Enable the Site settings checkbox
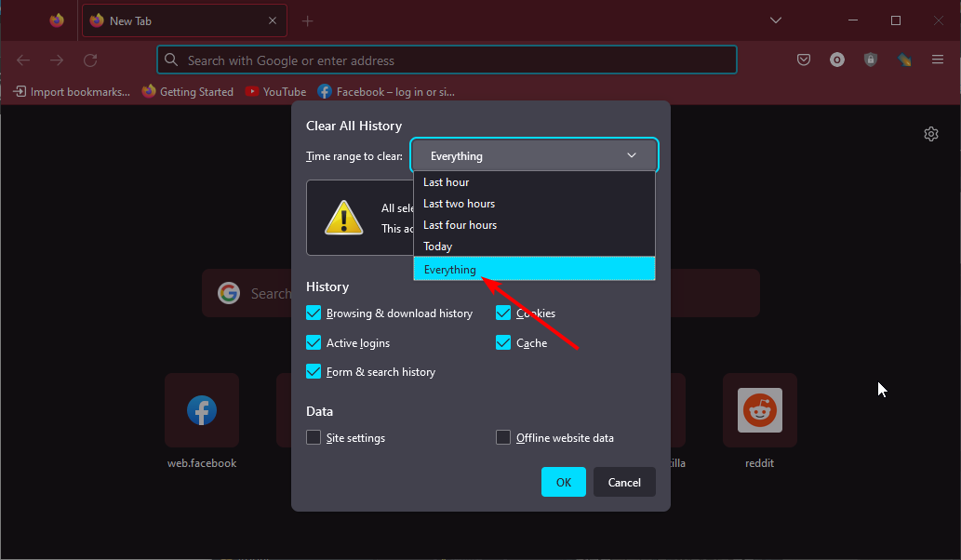The height and width of the screenshot is (560, 961). tap(314, 437)
